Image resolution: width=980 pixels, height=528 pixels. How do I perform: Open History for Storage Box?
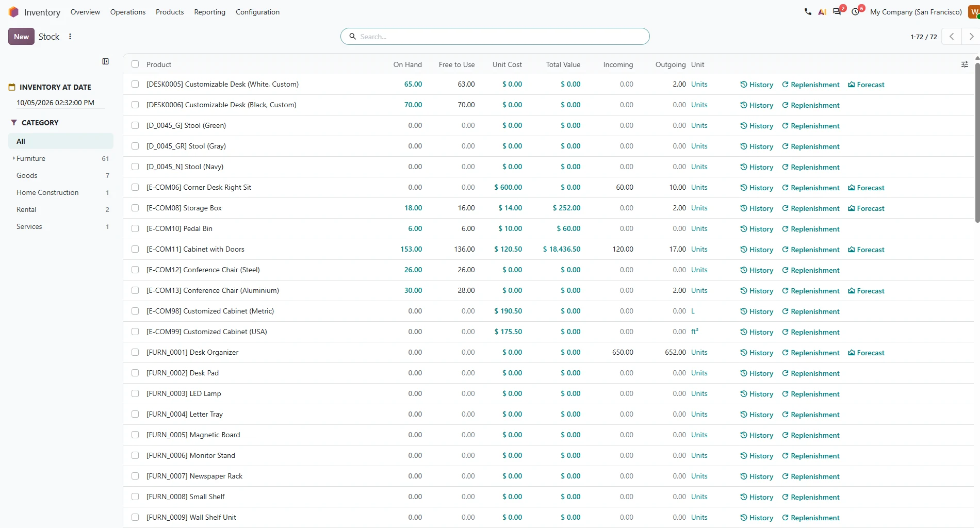pos(757,208)
